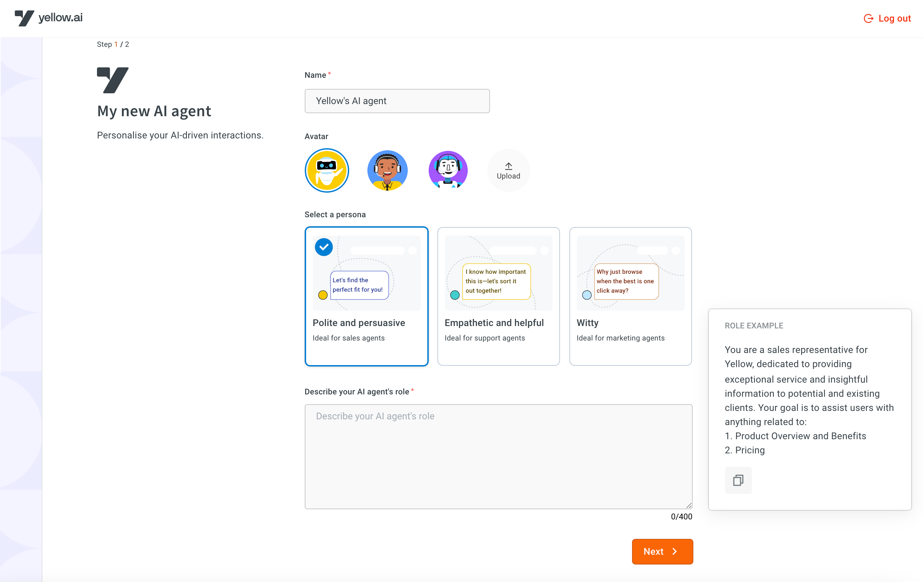
Task: Click the '2. Pricing' line
Action: point(745,450)
